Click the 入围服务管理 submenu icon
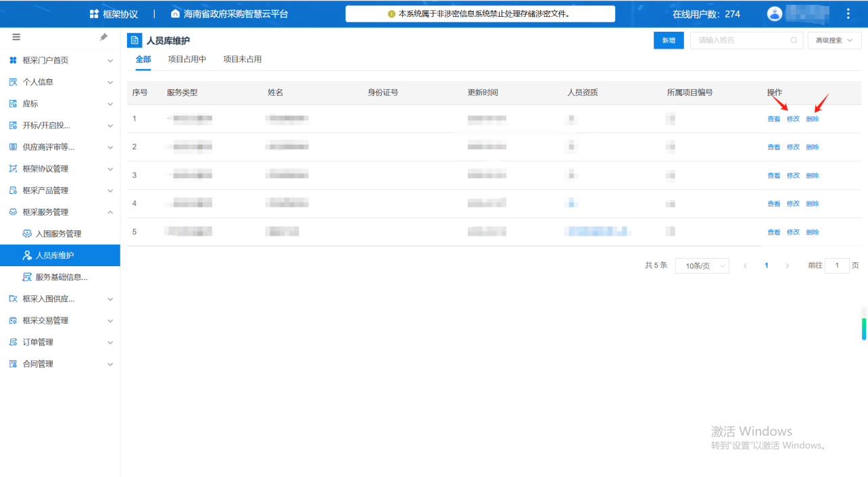 point(27,234)
